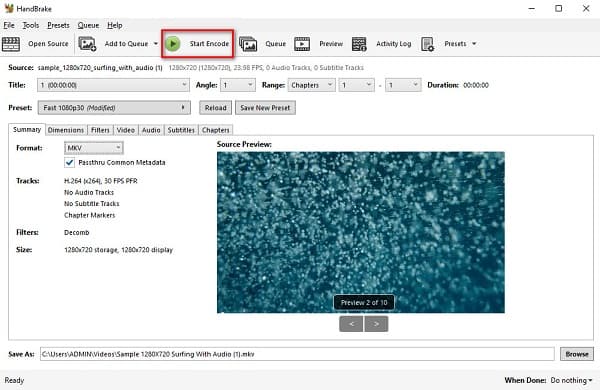
Task: Click the Preview toolbar label
Action: pos(331,44)
